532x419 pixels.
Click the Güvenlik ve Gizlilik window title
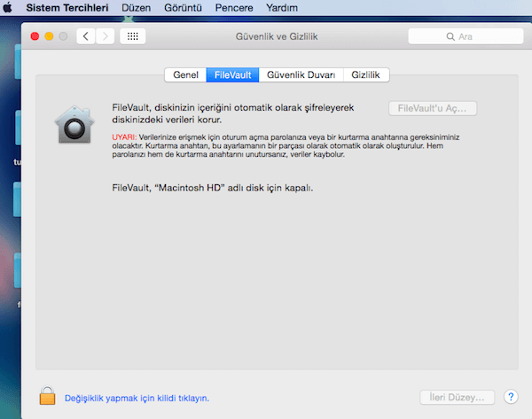click(x=277, y=36)
